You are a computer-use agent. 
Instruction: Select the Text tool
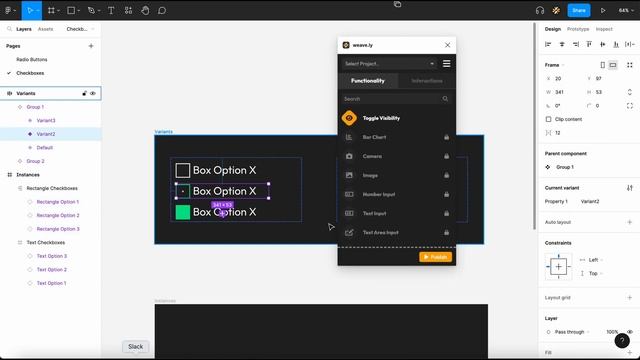(x=111, y=11)
